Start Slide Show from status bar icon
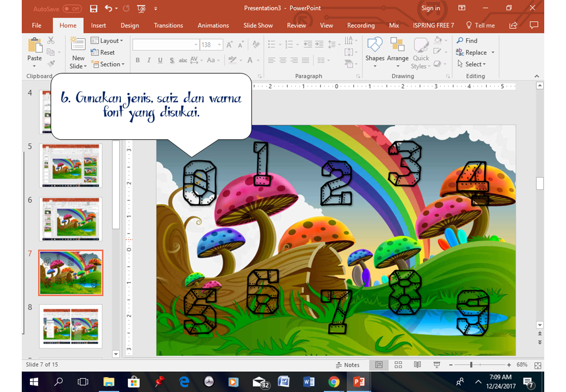 (436, 365)
